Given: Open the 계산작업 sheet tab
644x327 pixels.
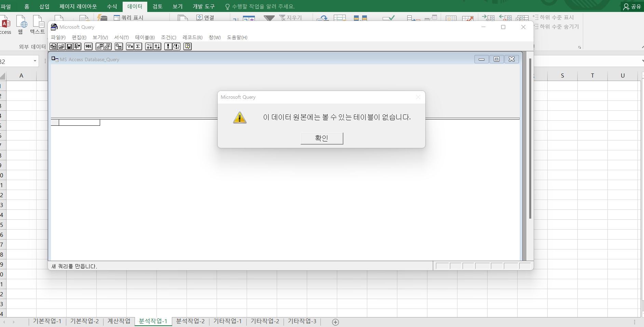Looking at the screenshot, I should [119, 321].
